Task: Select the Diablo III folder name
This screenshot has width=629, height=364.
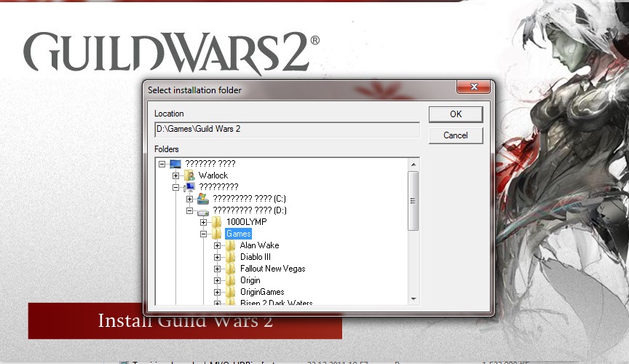Action: (255, 257)
